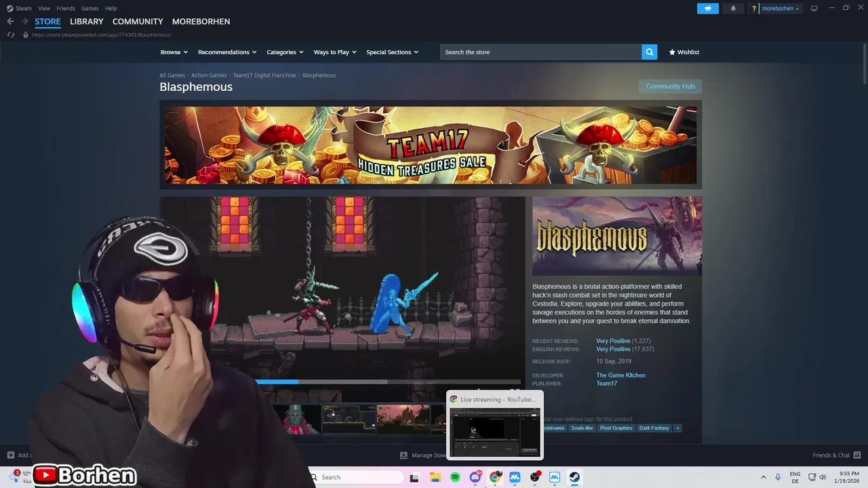Type in the Search the store field

coord(541,52)
